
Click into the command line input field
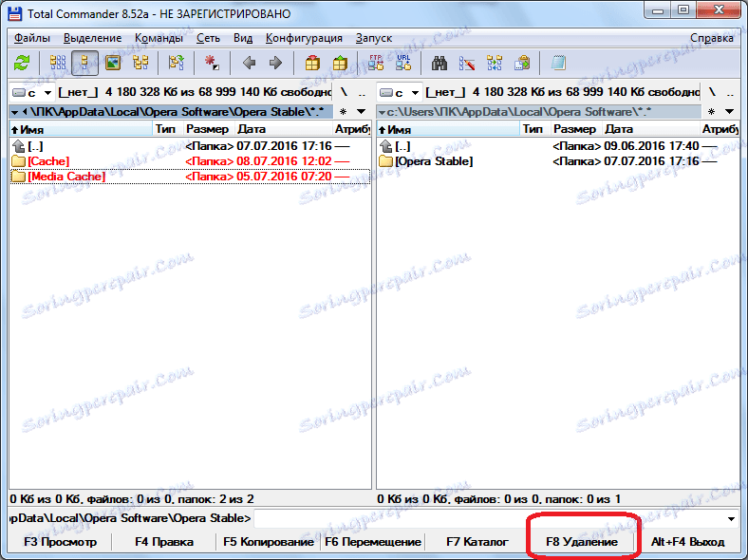(489, 518)
